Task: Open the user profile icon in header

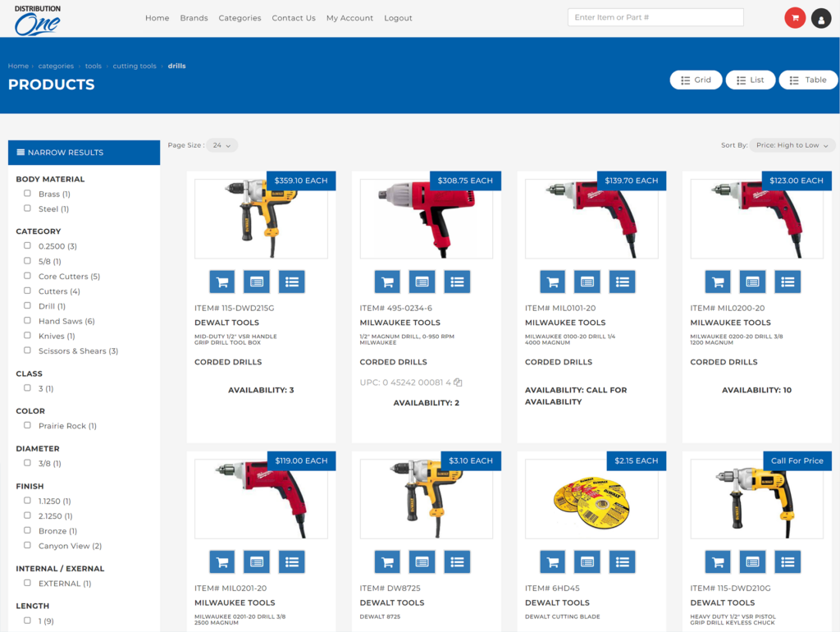Action: (x=820, y=18)
